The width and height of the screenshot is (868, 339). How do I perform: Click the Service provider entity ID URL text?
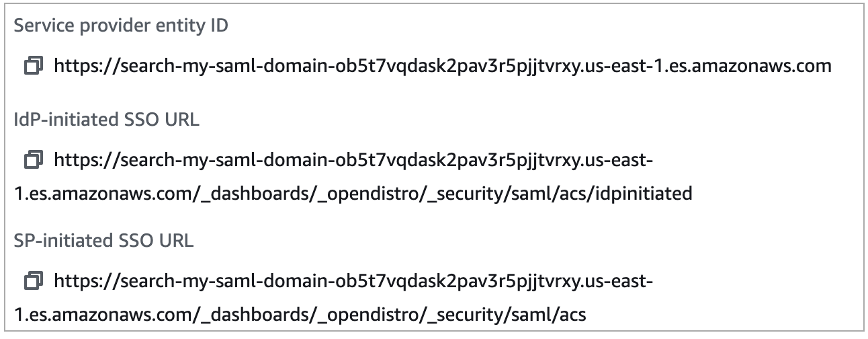(x=442, y=66)
